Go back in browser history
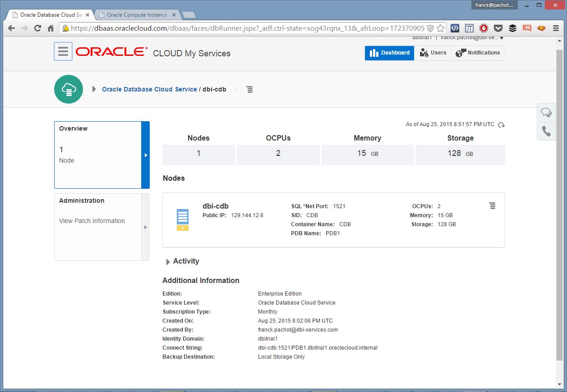567x392 pixels. [11, 28]
